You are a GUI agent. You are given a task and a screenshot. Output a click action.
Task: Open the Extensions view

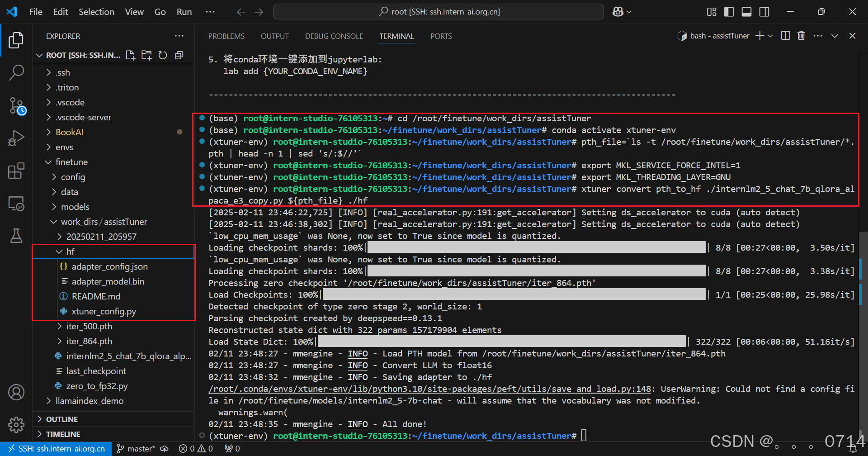coord(16,171)
